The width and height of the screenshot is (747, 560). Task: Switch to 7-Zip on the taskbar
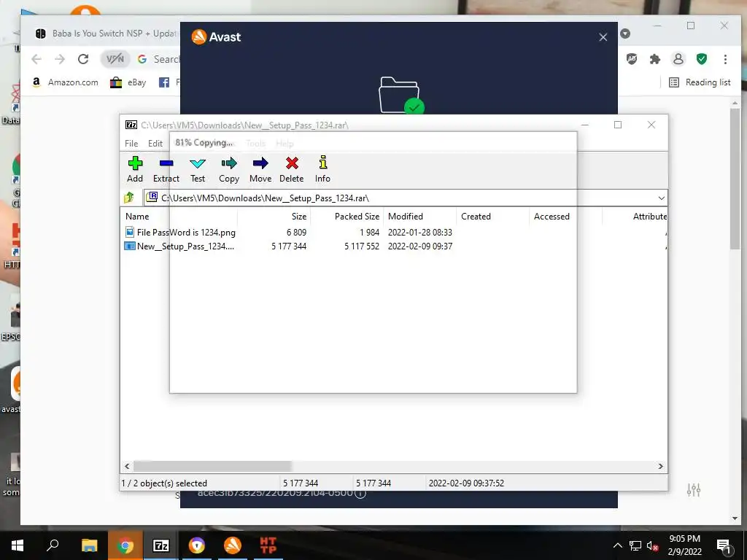click(x=161, y=545)
